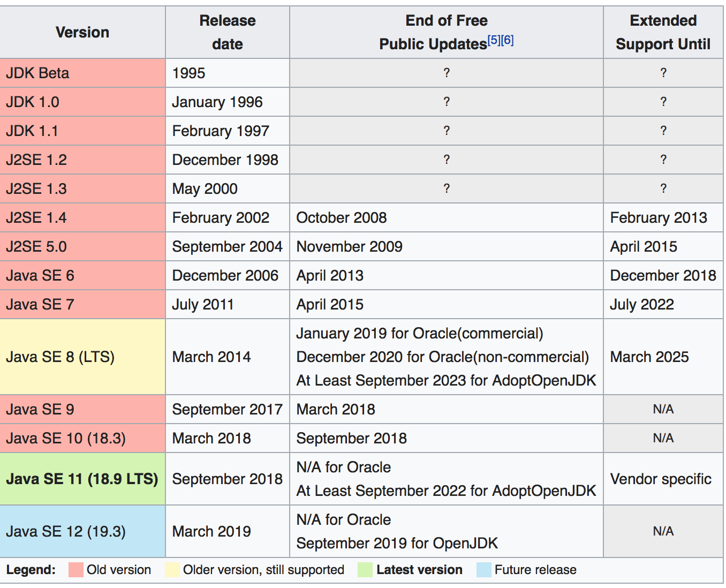Click the September 2004 release date
726x588 pixels.
tap(227, 246)
